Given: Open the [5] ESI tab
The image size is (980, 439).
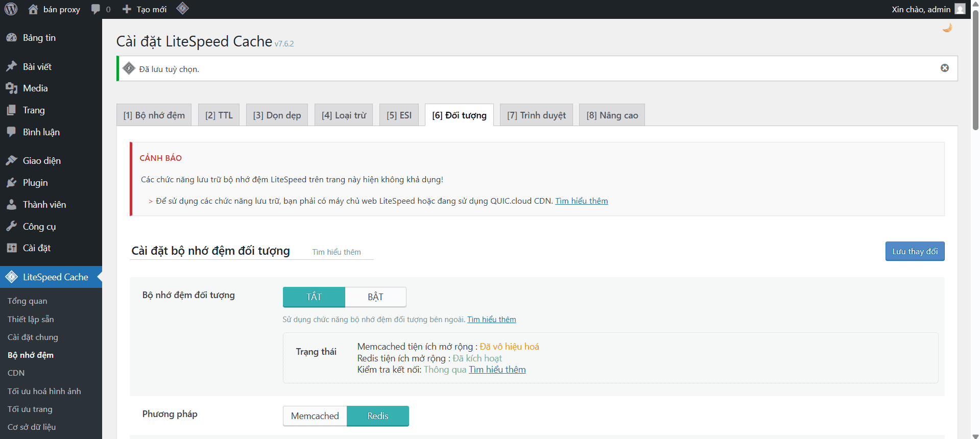Looking at the screenshot, I should tap(399, 115).
